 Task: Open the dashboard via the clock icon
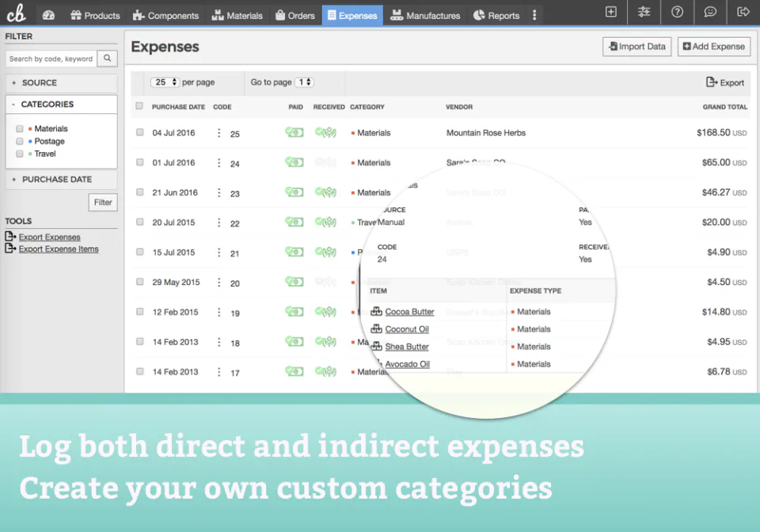[48, 13]
